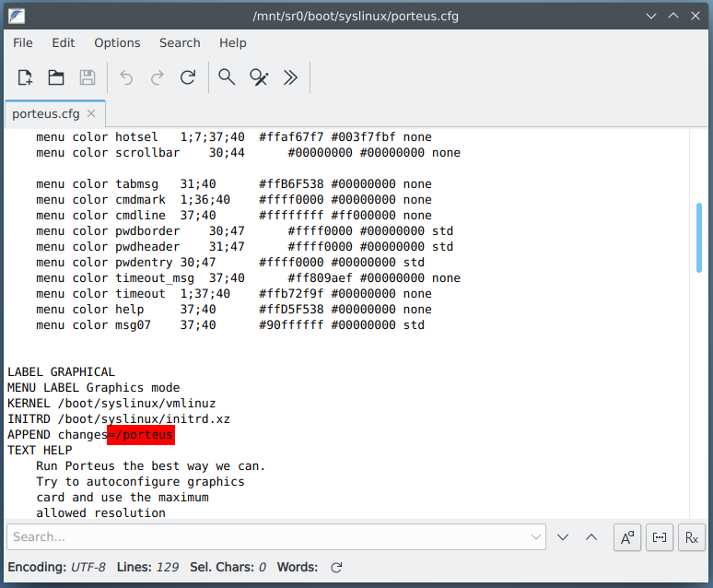This screenshot has width=713, height=588.
Task: Click the reload document icon
Action: 188,77
